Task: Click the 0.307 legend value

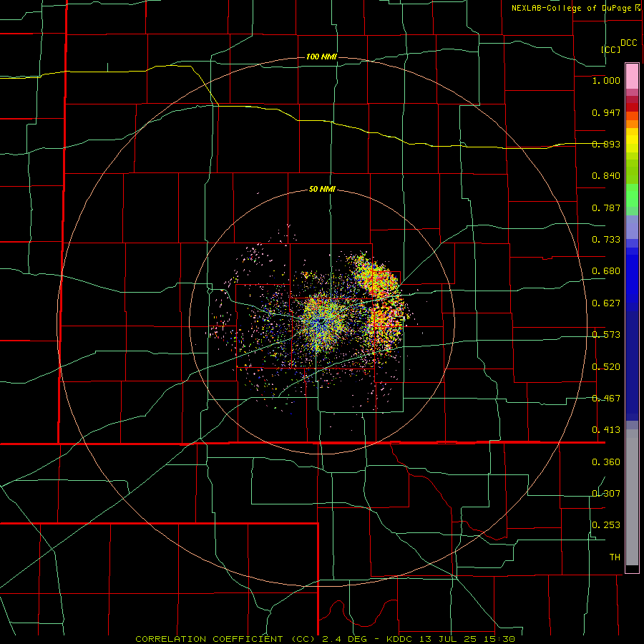Action: click(x=606, y=493)
